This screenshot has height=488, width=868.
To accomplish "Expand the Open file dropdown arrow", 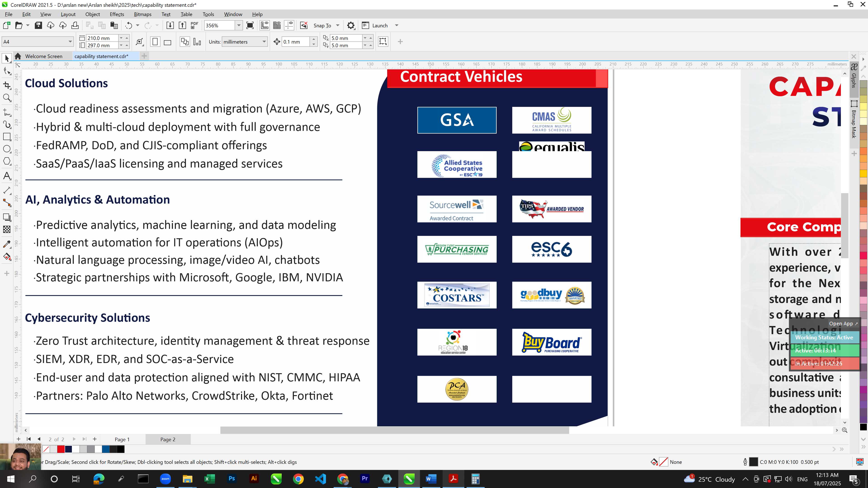I will tap(28, 25).
